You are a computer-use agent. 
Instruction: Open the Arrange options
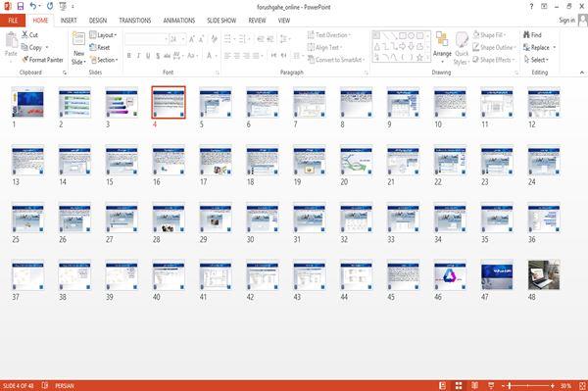(442, 47)
